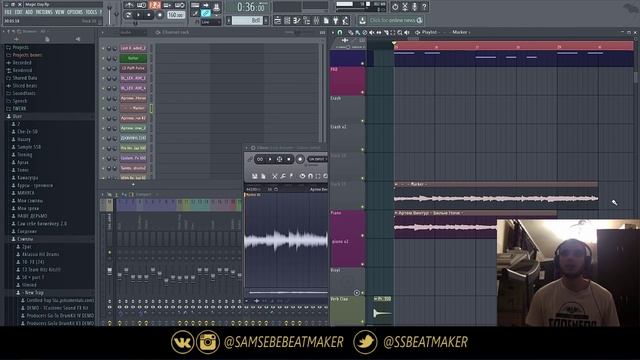
Task: Open Sliced beats folder in browser
Action: [24, 86]
